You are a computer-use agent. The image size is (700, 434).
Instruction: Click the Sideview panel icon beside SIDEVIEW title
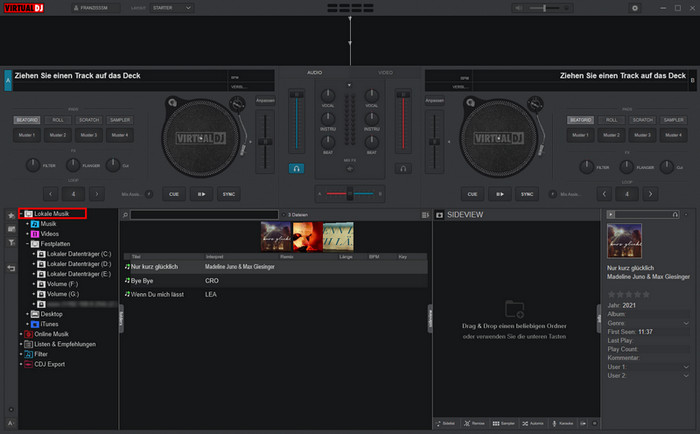pos(439,215)
